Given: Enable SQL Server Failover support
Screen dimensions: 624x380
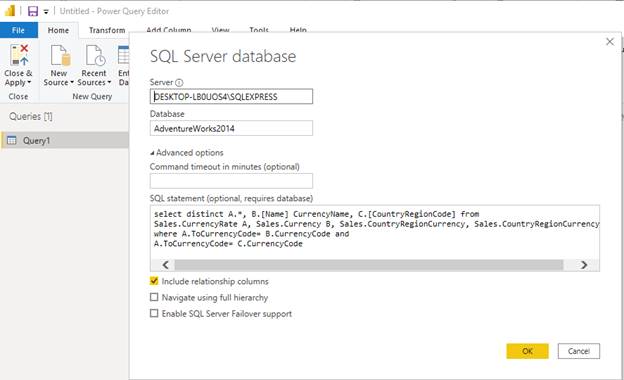Looking at the screenshot, I should 154,313.
